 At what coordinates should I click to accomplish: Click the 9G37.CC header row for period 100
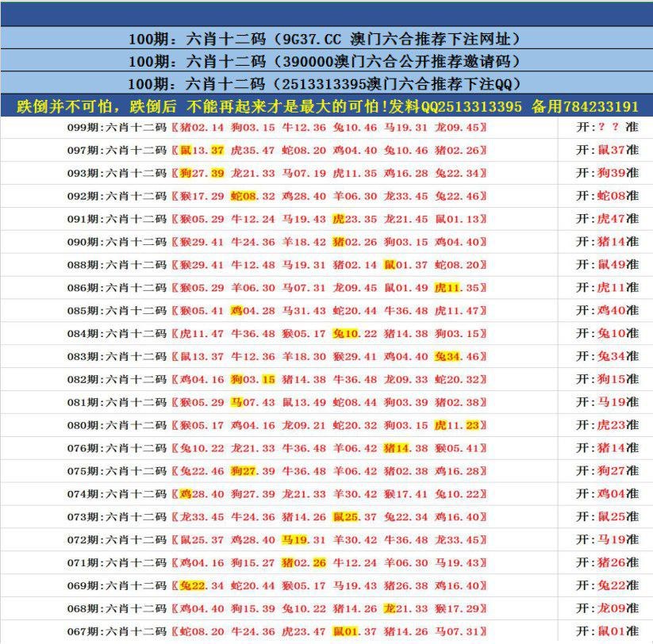[325, 39]
